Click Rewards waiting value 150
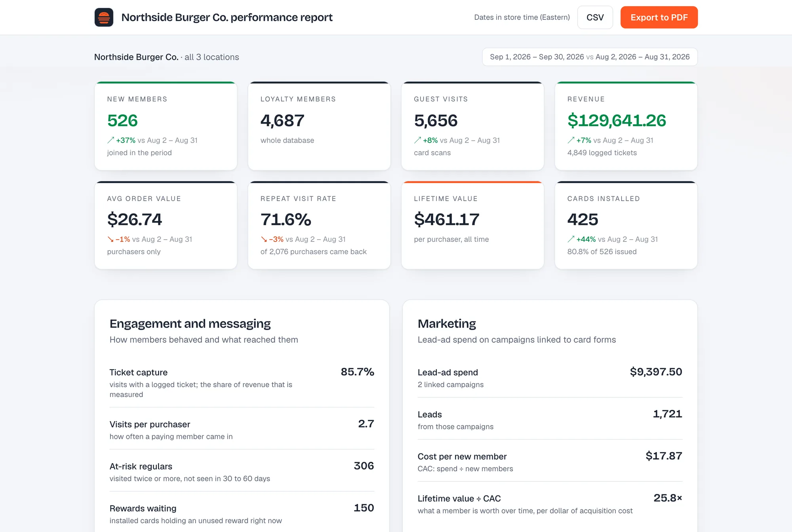Image resolution: width=792 pixels, height=532 pixels. 364,507
